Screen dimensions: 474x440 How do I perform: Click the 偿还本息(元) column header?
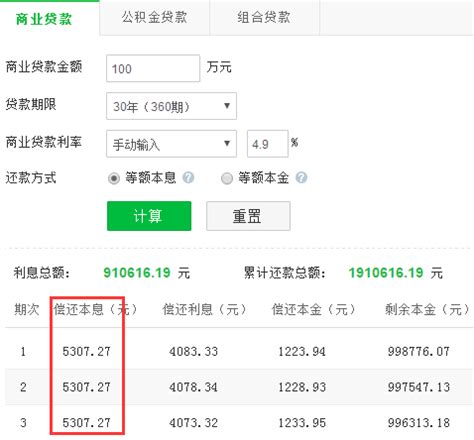click(x=95, y=309)
